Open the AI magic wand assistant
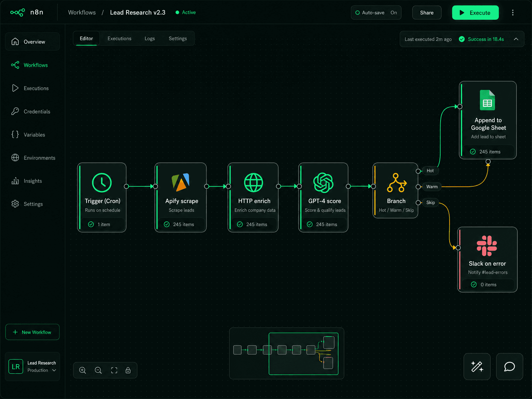Viewport: 532px width, 399px height. coord(477,366)
